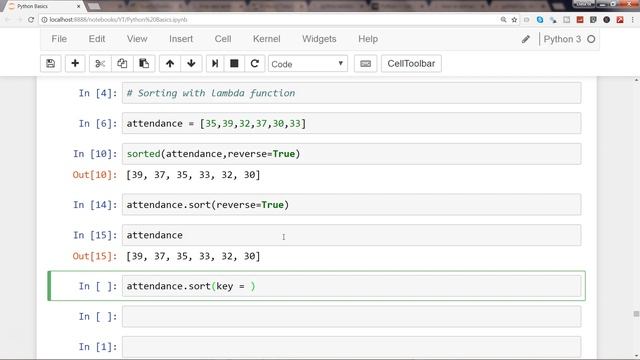Click the In [14] prompt label

pyautogui.click(x=95, y=204)
